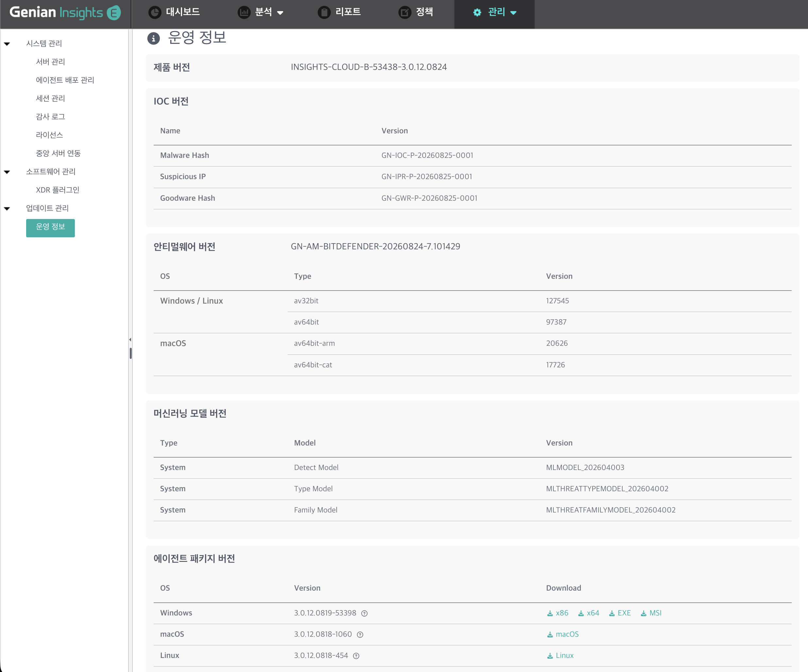Open the 관리 dropdown arrow
This screenshot has height=672, width=808.
(x=513, y=13)
